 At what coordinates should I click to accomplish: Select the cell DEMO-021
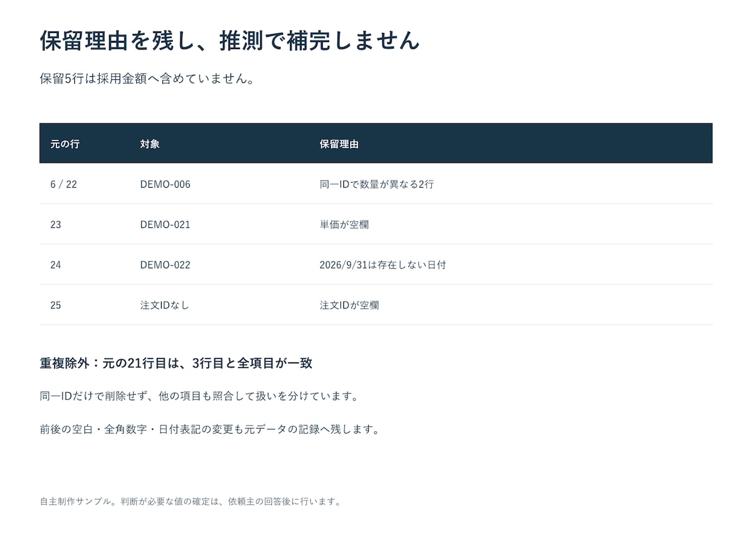(165, 224)
